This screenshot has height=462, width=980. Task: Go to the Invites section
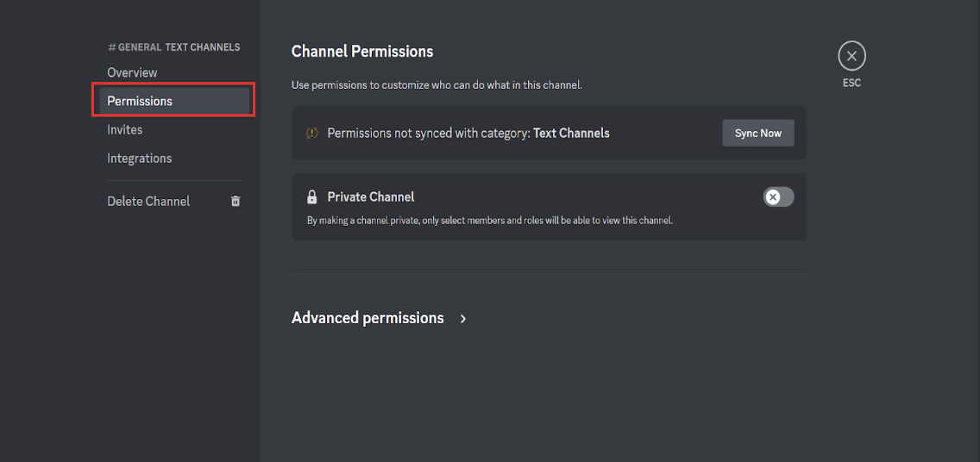[125, 129]
